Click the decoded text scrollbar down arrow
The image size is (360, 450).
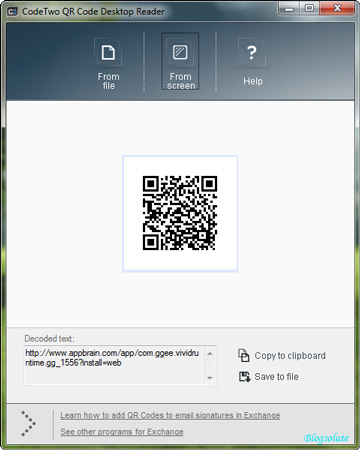pos(210,378)
